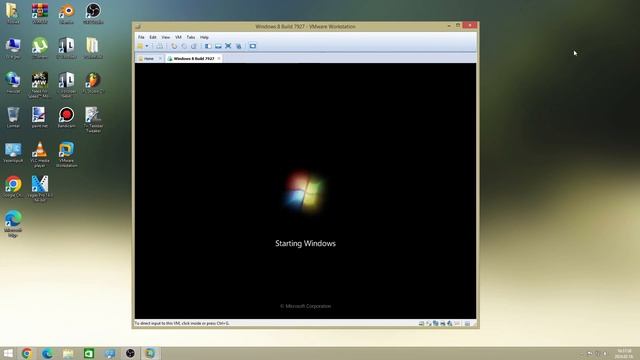Screen dimensions: 640x360
Task: Open the File menu in VMware
Action: [141, 37]
